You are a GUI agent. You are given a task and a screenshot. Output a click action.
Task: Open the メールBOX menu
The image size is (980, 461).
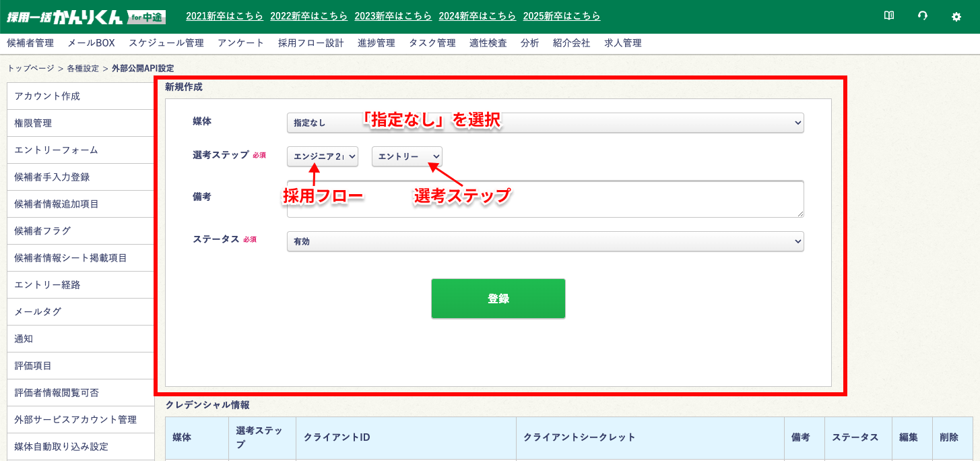(92, 43)
